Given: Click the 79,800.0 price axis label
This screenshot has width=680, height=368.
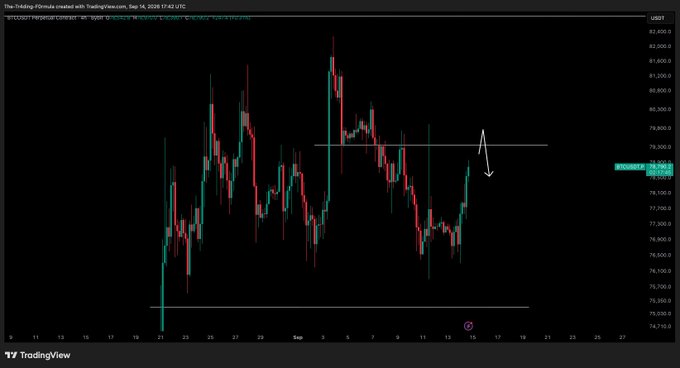Looking at the screenshot, I should tap(660, 128).
